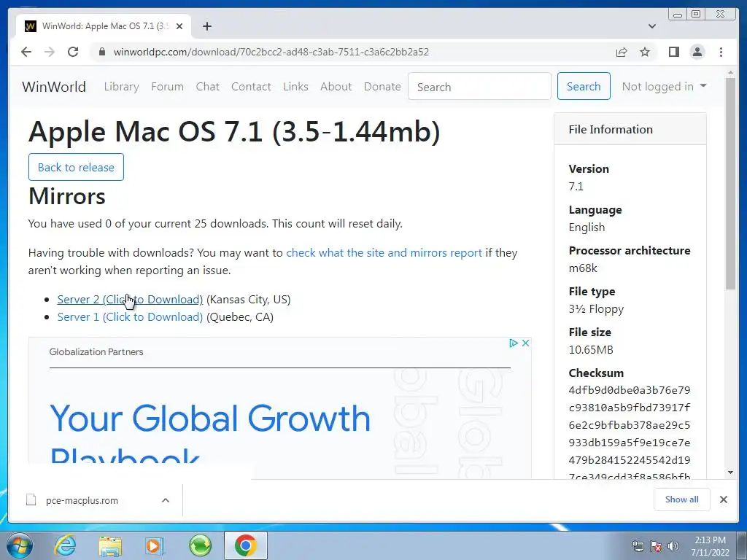Go back to the previous page
Screen dimensions: 747x560
click(26, 52)
